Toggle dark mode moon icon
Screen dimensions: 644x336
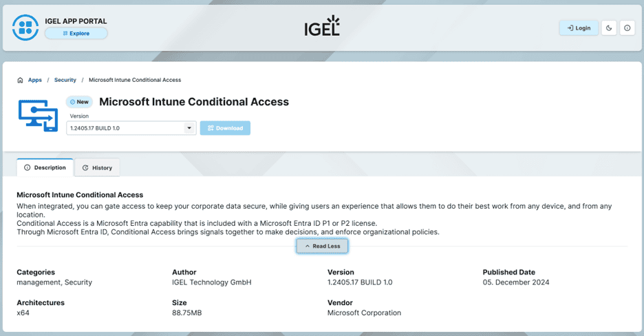[609, 28]
